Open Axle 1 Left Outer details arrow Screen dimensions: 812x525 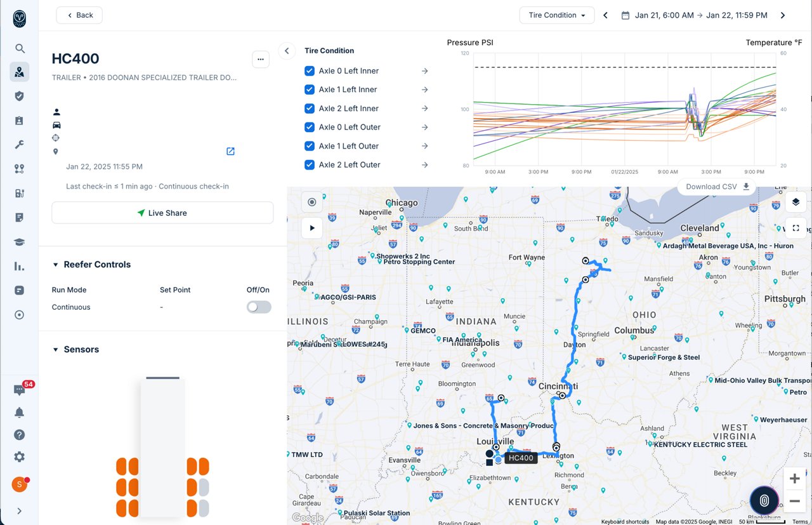coord(425,146)
